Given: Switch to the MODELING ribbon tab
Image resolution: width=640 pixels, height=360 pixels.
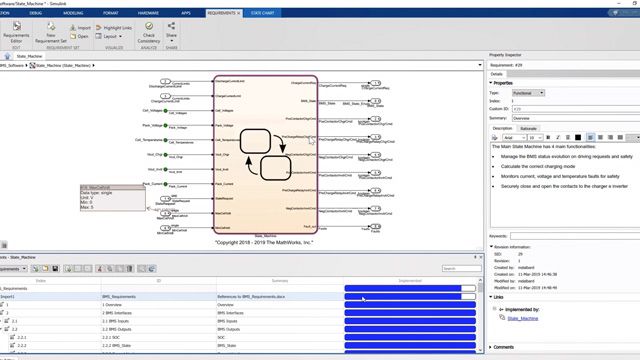Looking at the screenshot, I should click(73, 13).
